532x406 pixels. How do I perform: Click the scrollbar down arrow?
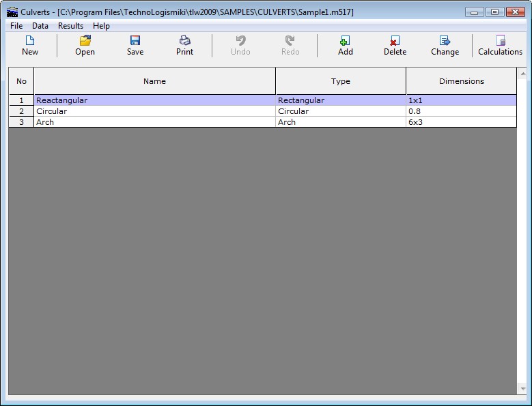tap(523, 390)
